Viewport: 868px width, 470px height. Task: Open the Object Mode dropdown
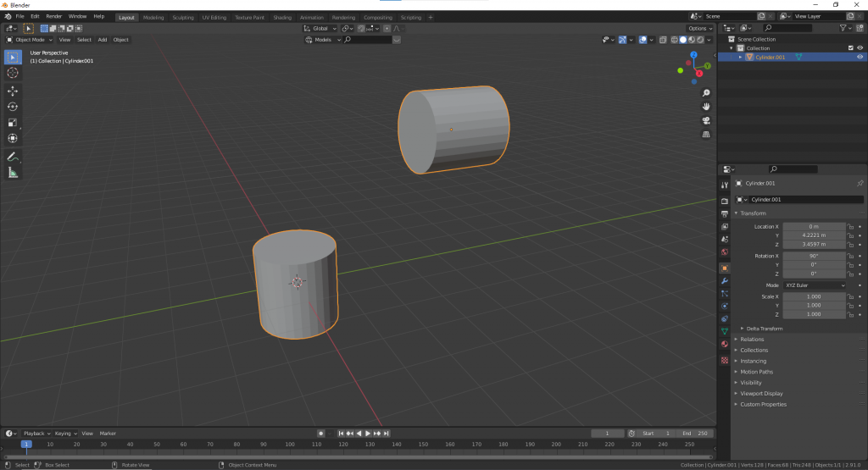point(29,40)
